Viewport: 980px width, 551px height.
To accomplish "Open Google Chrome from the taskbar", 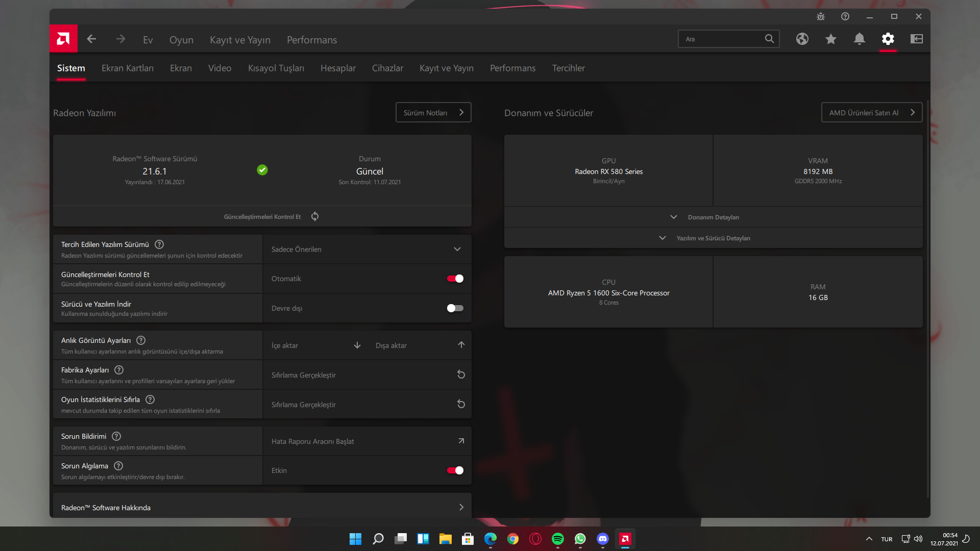I will click(x=513, y=539).
